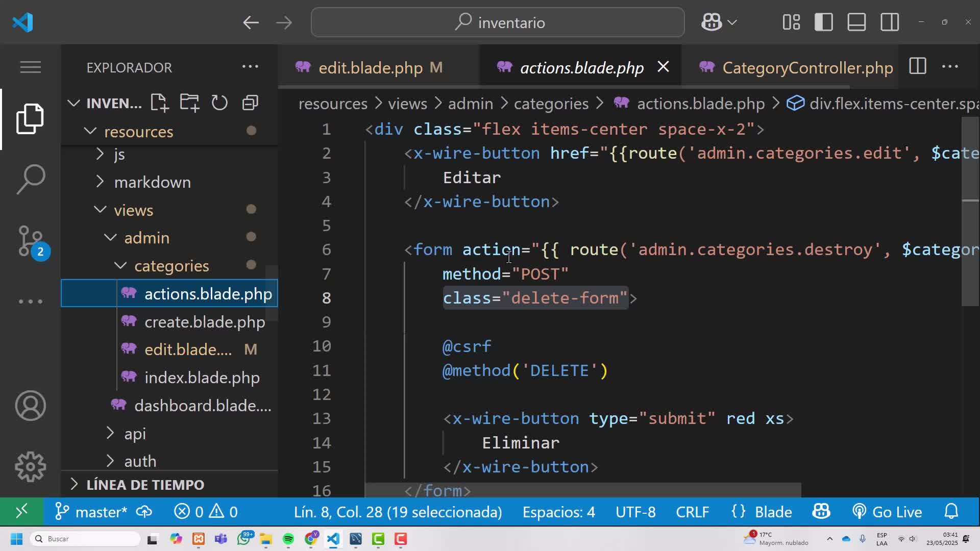Click the categories breadcrumb segment

[551, 104]
